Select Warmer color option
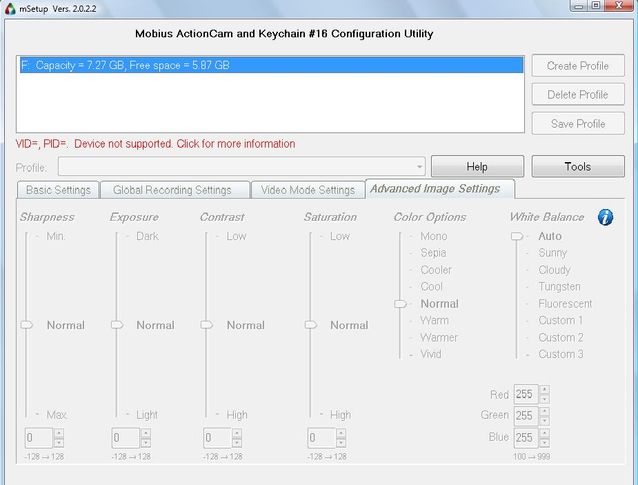The width and height of the screenshot is (638, 485). point(439,337)
